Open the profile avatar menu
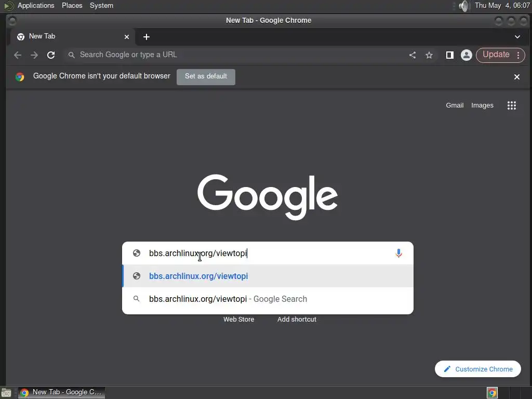The width and height of the screenshot is (532, 399). [467, 55]
